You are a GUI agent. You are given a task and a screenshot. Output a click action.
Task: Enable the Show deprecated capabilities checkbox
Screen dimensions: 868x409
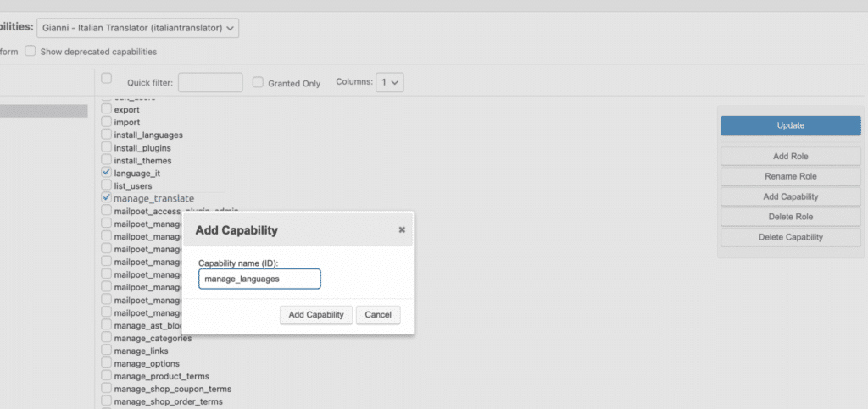pos(30,51)
